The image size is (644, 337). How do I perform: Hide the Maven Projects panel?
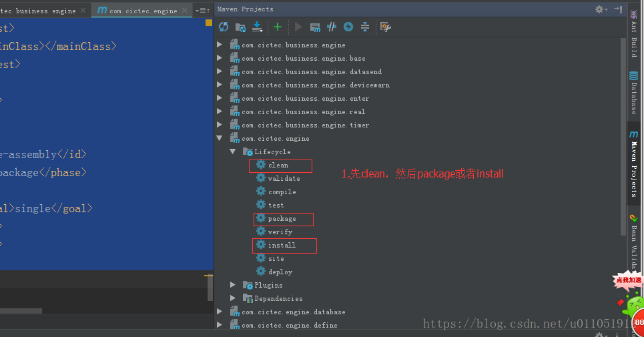[x=618, y=9]
